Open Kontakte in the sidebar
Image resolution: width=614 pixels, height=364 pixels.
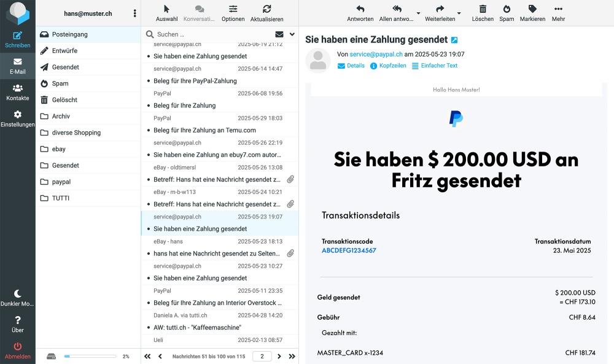click(18, 92)
